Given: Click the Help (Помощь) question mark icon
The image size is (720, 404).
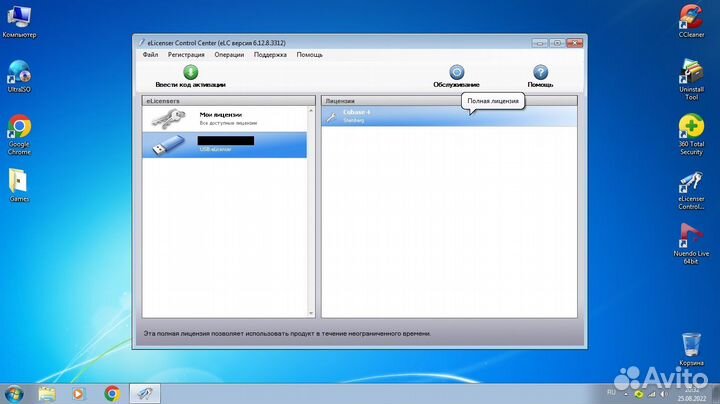Looking at the screenshot, I should pyautogui.click(x=540, y=72).
